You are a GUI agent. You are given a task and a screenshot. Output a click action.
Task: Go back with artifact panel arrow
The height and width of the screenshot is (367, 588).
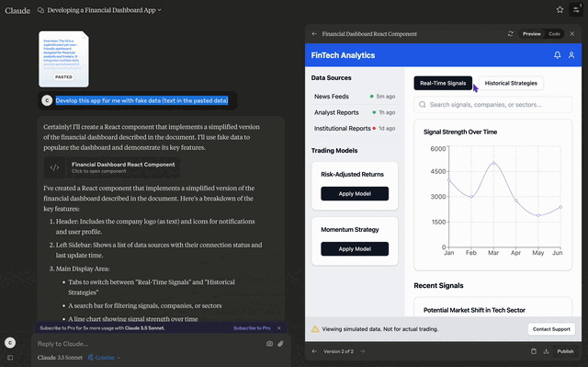(x=314, y=34)
